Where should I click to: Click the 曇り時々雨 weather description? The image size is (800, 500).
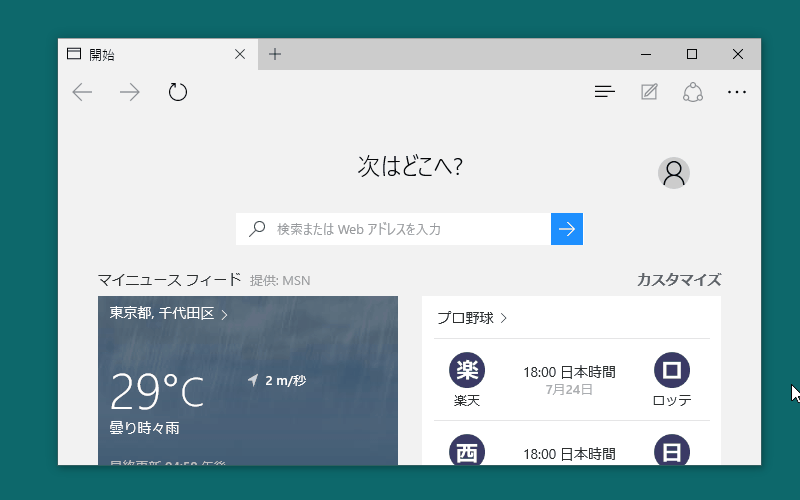pyautogui.click(x=144, y=428)
